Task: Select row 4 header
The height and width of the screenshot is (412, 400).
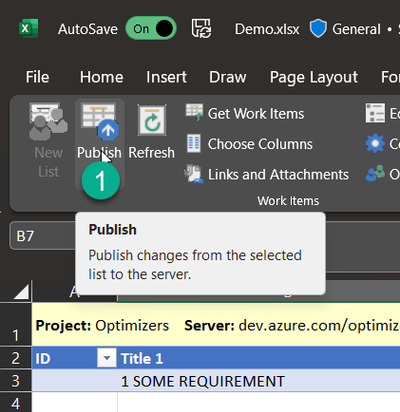Action: 16,402
